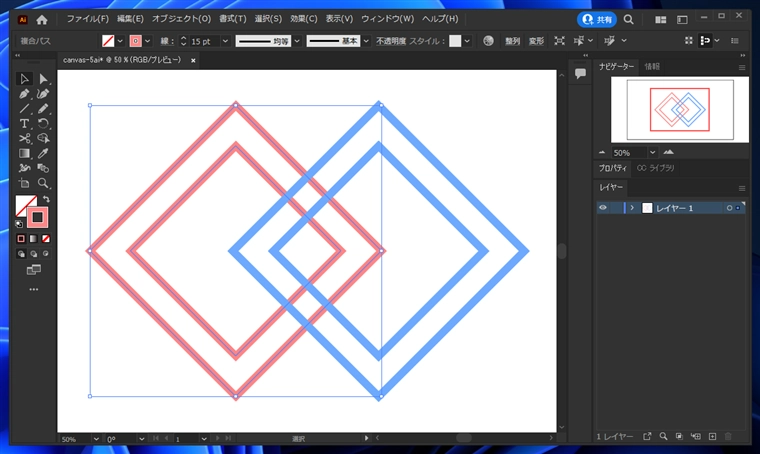Viewport: 760px width, 454px height.
Task: Click the Create New Sublayer icon
Action: point(696,437)
